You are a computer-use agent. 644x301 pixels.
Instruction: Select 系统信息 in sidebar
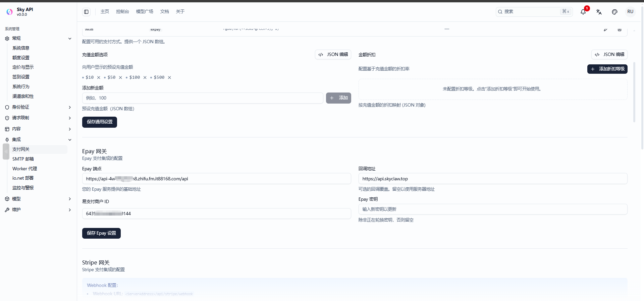[x=21, y=48]
